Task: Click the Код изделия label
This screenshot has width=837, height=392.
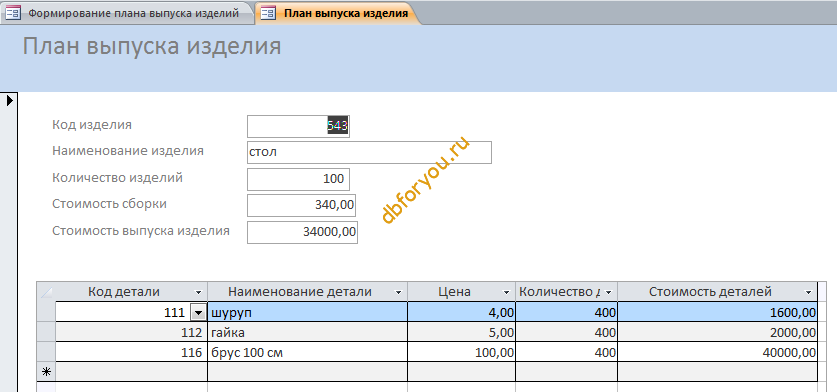Action: tap(92, 125)
